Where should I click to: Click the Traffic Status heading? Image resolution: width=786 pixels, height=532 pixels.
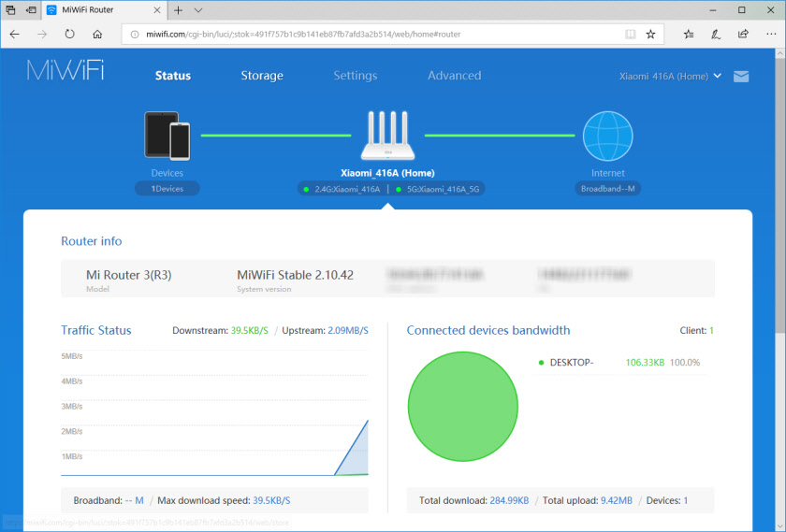coord(95,330)
